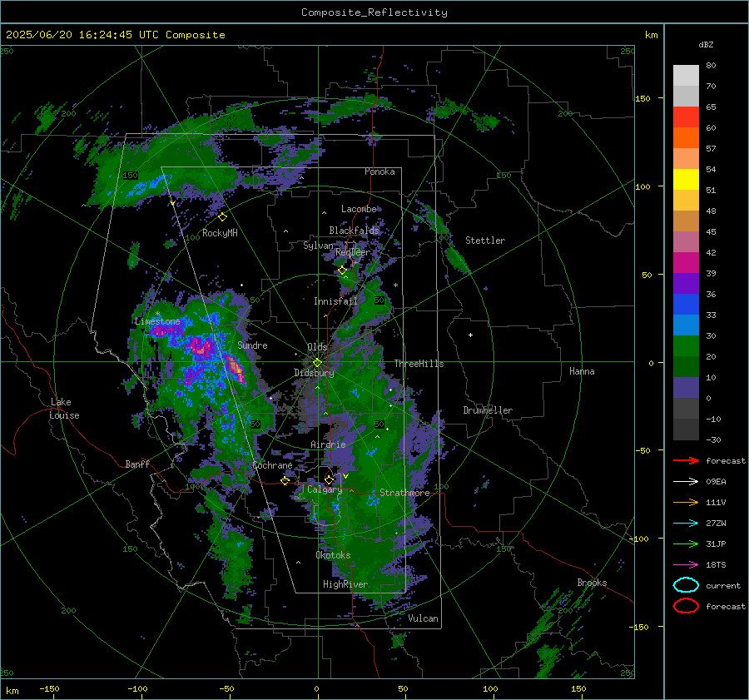Viewport: 749px width, 700px height.
Task: Click the Innisfail town label
Action: [x=336, y=301]
